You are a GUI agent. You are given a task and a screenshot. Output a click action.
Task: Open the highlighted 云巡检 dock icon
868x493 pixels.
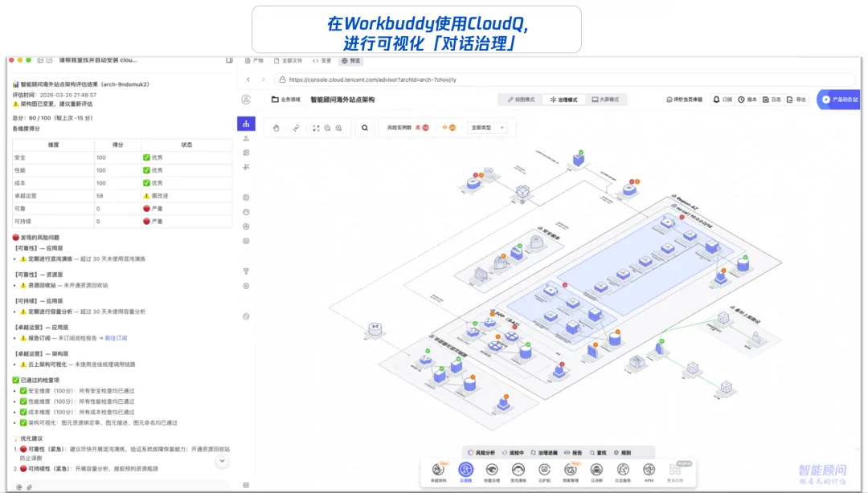tap(465, 472)
